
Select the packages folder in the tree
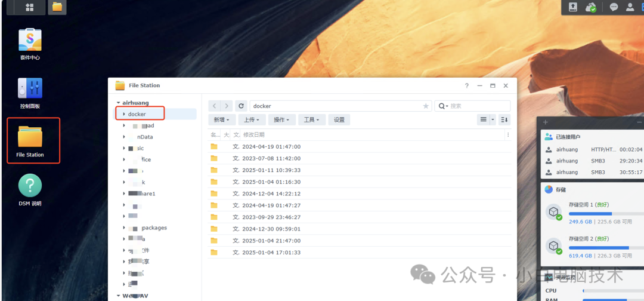tap(155, 228)
